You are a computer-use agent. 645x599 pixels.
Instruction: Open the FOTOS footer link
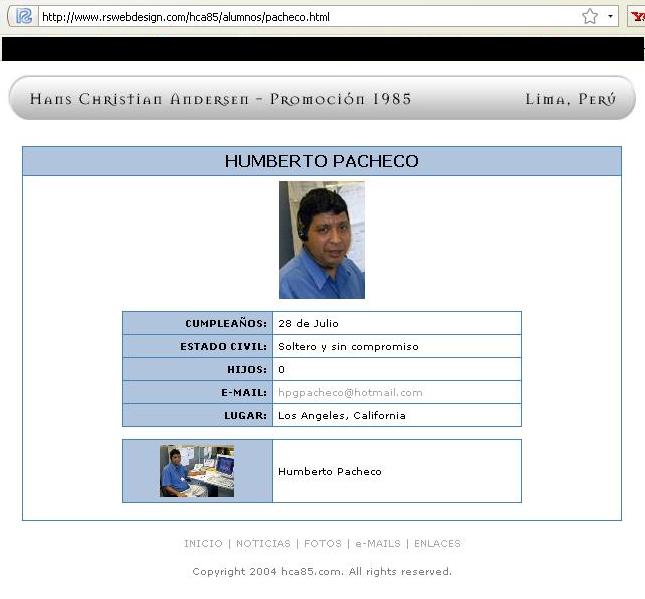pos(323,543)
